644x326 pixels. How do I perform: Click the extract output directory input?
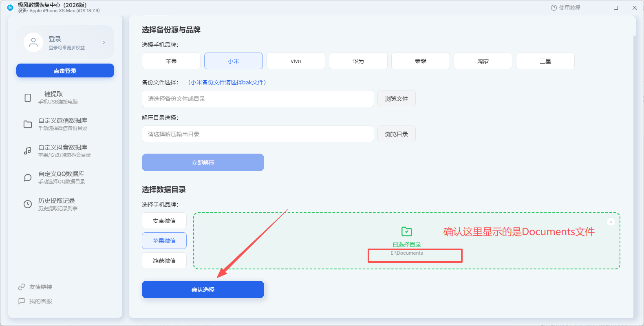258,134
